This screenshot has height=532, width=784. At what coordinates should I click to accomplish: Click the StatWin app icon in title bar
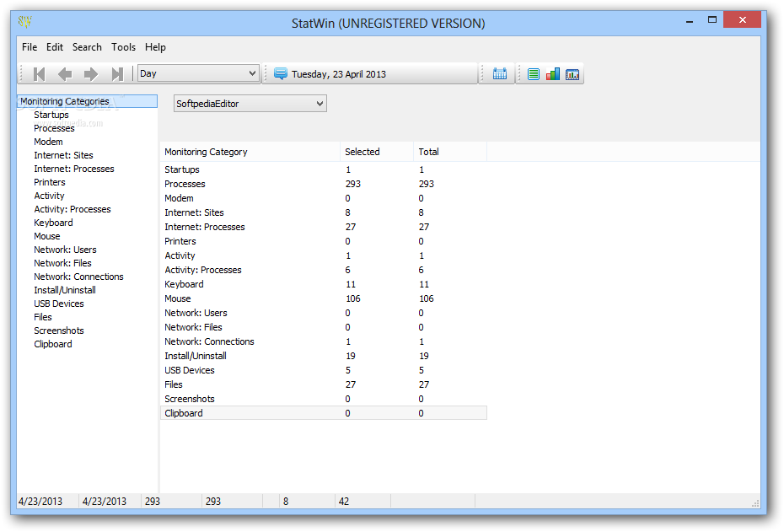coord(24,22)
